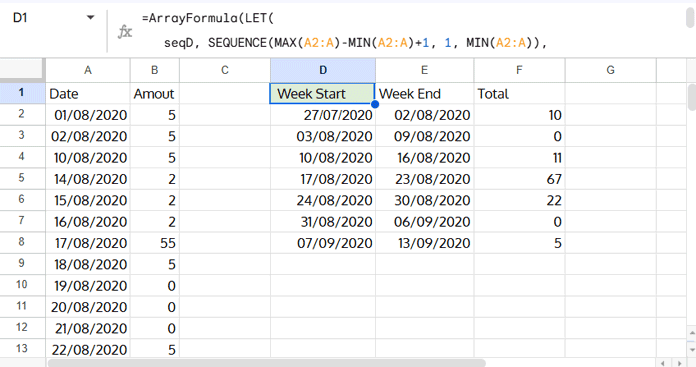Click the Name box showing D1
The image size is (696, 367).
(x=20, y=18)
